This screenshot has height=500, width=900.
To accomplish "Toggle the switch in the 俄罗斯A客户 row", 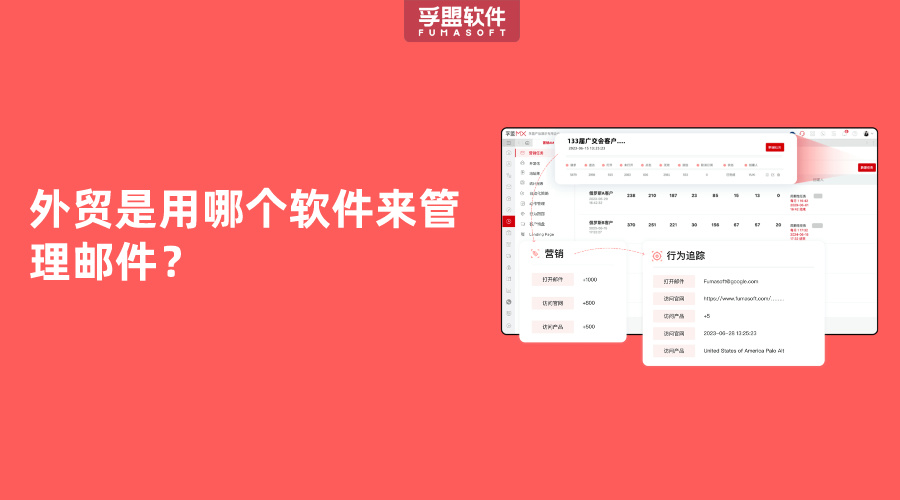I will (x=818, y=196).
